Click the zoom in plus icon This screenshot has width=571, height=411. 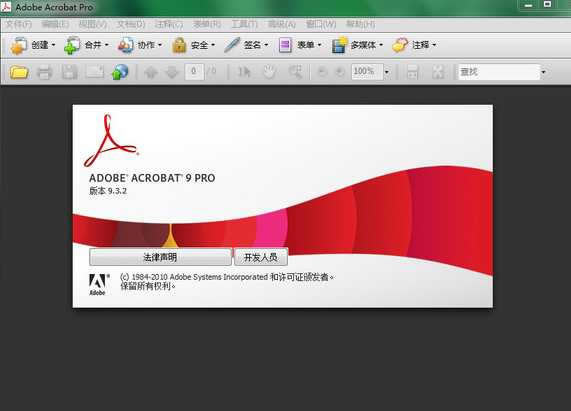[339, 72]
